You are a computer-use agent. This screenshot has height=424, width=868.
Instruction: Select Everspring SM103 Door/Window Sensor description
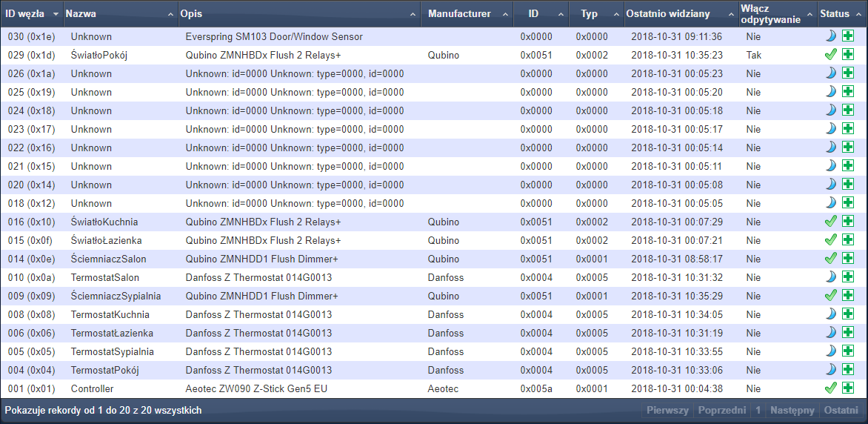coord(274,37)
